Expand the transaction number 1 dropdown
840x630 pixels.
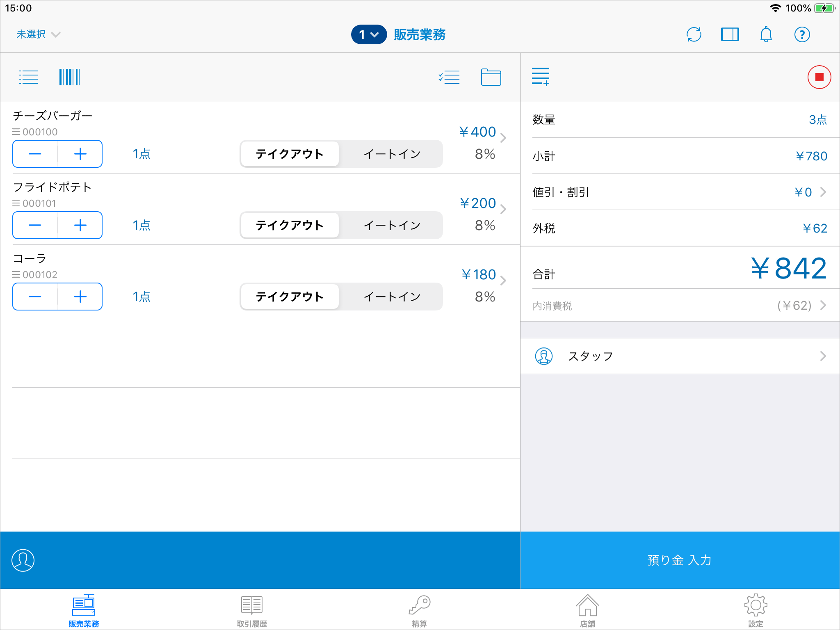(368, 34)
